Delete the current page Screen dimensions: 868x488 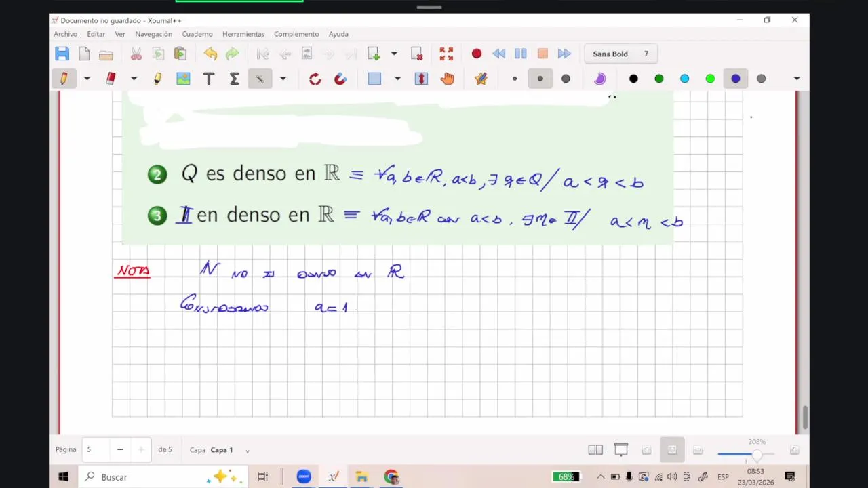(x=416, y=54)
